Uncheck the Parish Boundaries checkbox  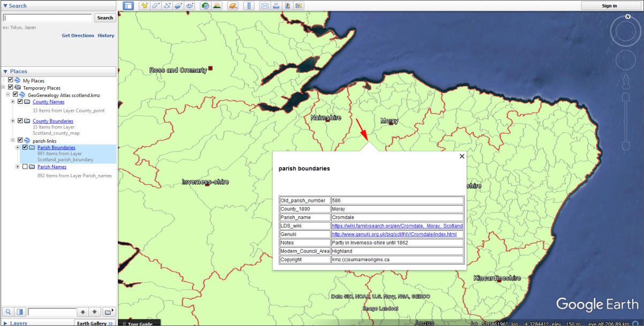pos(25,147)
